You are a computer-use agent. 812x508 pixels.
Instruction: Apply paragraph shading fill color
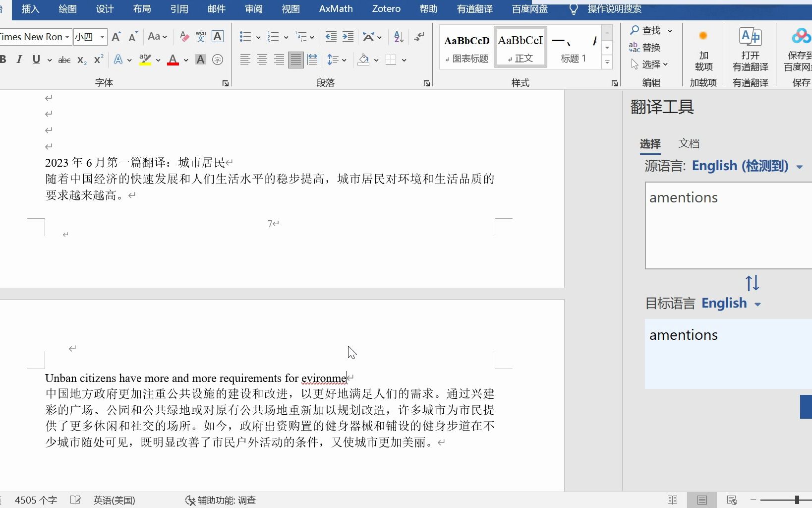click(x=364, y=60)
